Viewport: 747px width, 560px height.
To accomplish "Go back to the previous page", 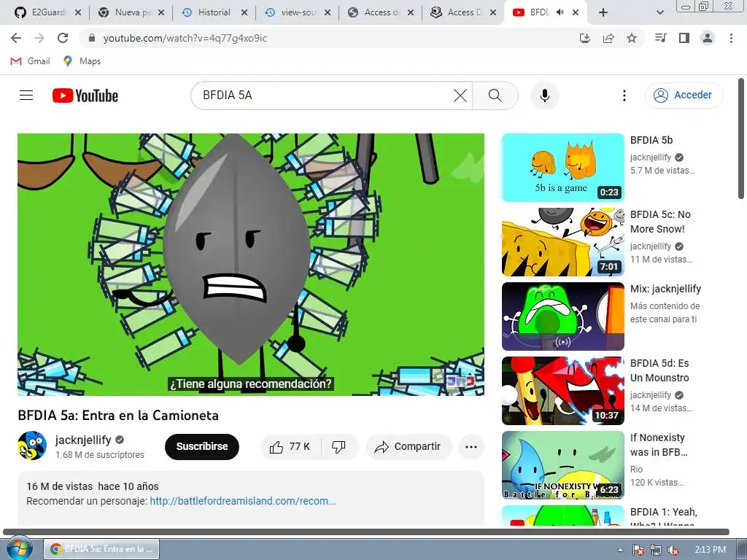I will click(16, 38).
